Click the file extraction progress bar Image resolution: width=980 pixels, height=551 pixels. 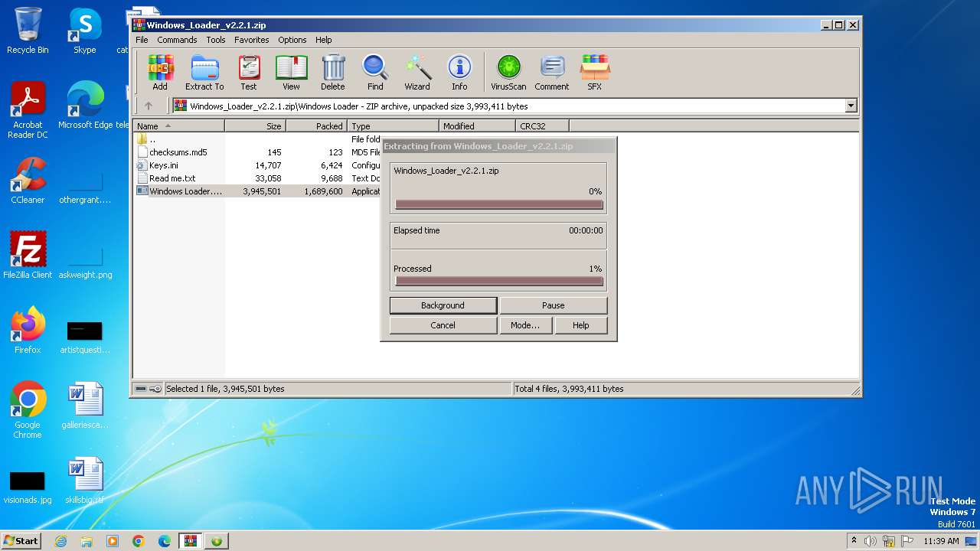(x=499, y=204)
